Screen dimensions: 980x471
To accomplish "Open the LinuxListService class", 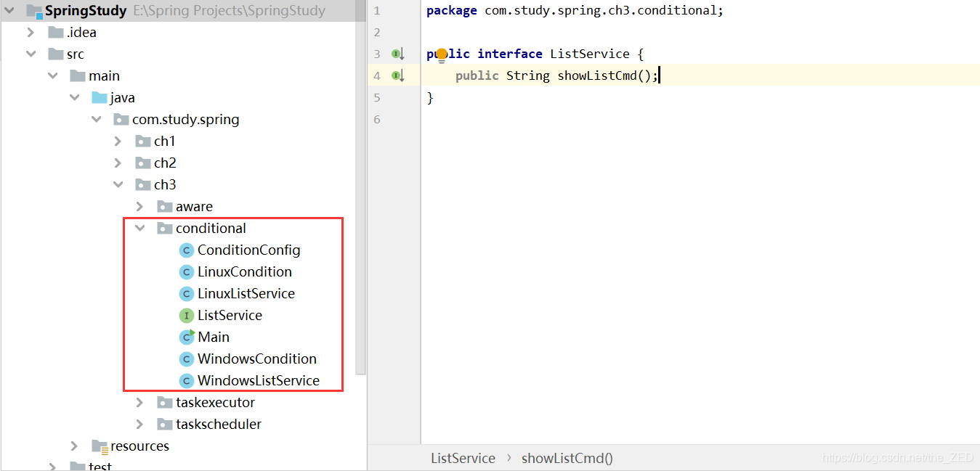I will click(246, 293).
